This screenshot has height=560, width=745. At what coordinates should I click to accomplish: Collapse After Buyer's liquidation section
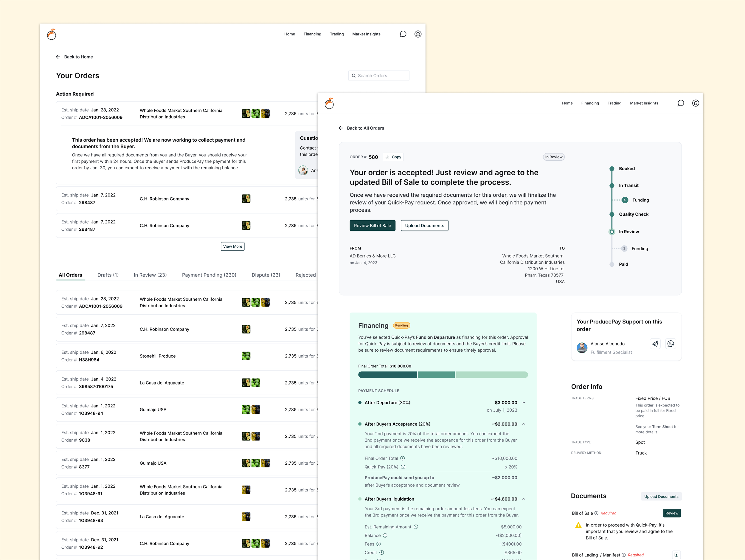pyautogui.click(x=524, y=499)
